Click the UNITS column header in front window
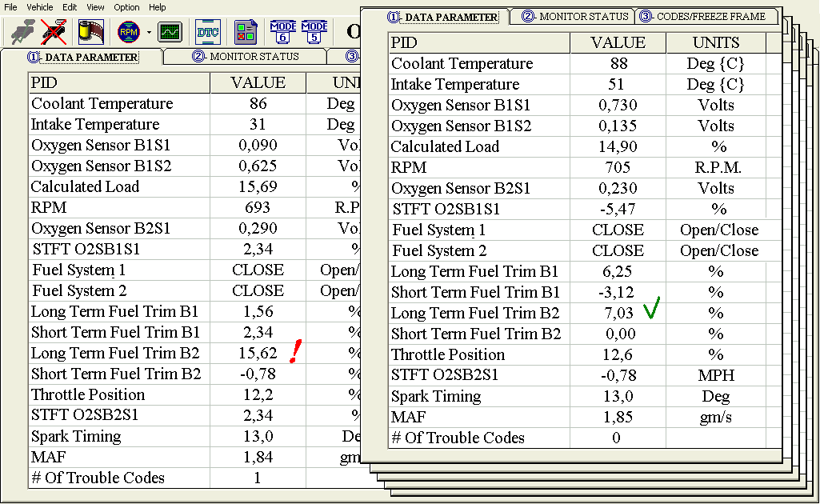The height and width of the screenshot is (504, 820). (x=716, y=43)
